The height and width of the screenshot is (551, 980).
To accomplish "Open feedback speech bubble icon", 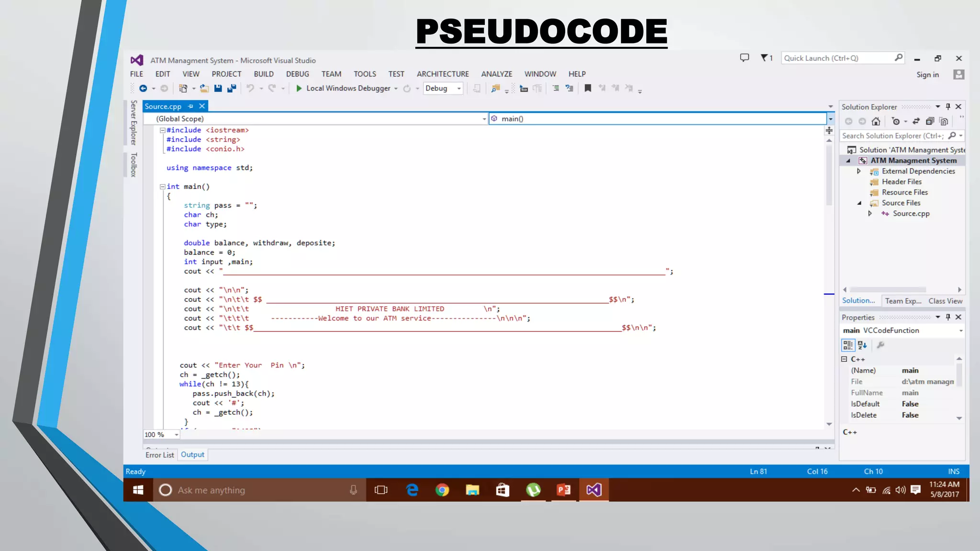I will click(745, 58).
